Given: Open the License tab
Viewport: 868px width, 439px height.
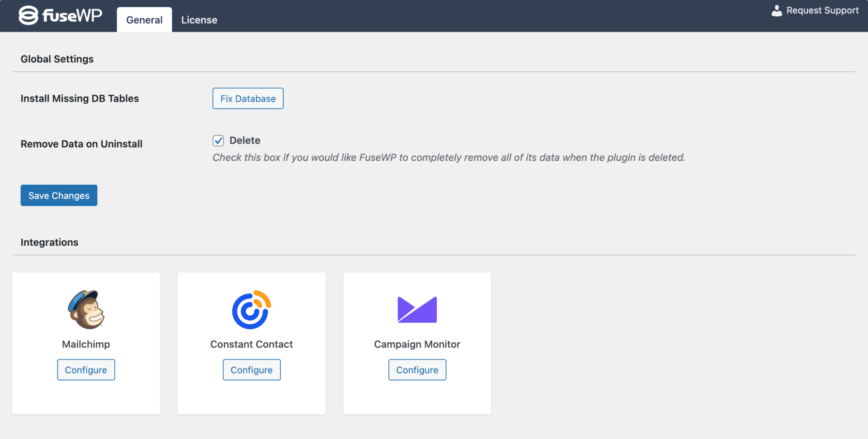Looking at the screenshot, I should pos(199,20).
